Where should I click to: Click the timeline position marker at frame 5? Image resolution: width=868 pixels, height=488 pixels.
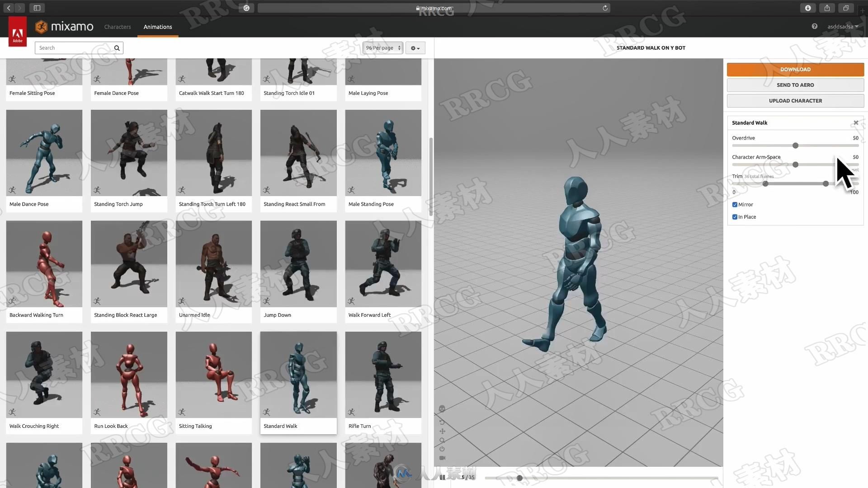(x=519, y=477)
